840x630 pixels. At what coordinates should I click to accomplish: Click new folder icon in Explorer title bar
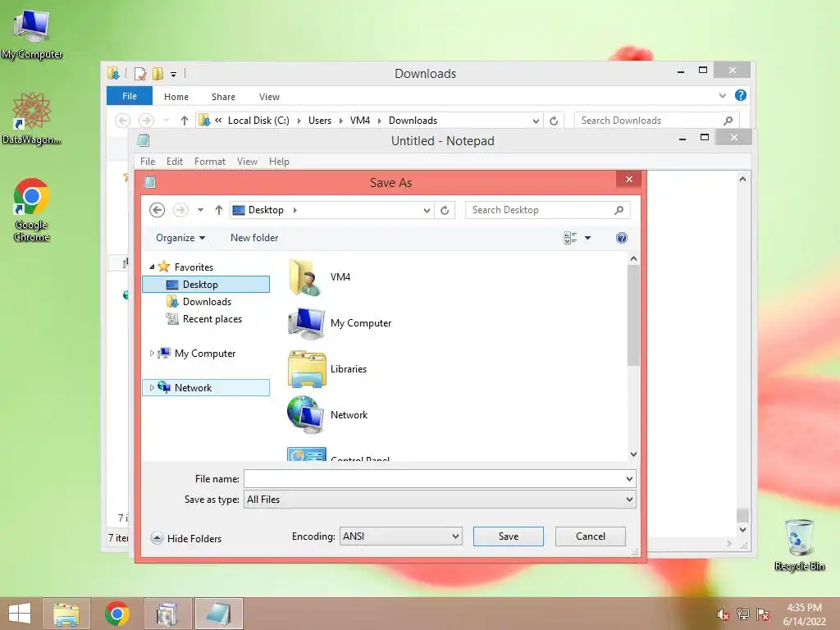pyautogui.click(x=157, y=73)
